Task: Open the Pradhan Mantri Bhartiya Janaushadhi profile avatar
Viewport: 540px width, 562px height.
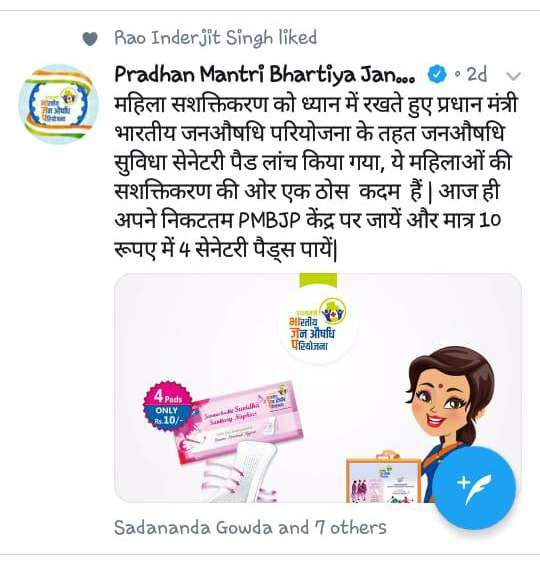Action: (58, 104)
